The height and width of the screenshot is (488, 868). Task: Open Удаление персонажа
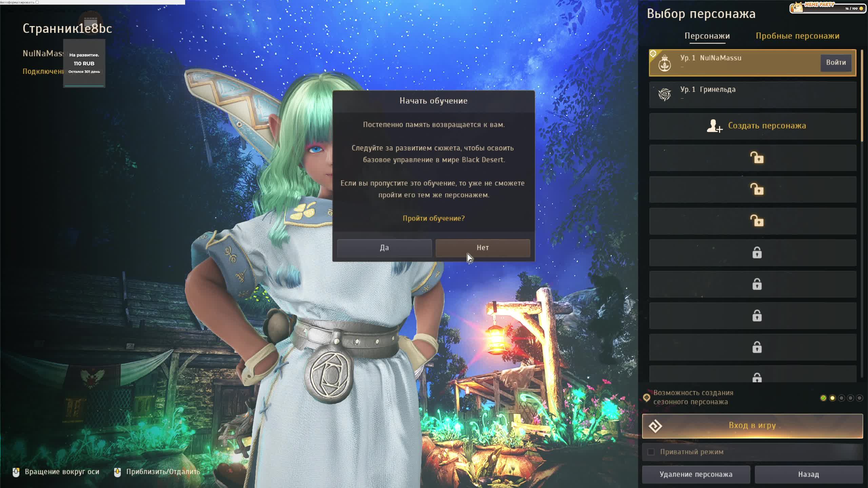(x=696, y=474)
